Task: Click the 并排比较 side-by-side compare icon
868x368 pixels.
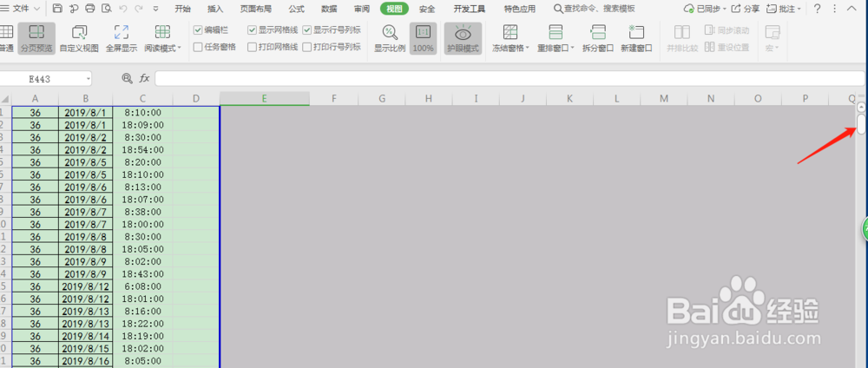Action: point(682,32)
